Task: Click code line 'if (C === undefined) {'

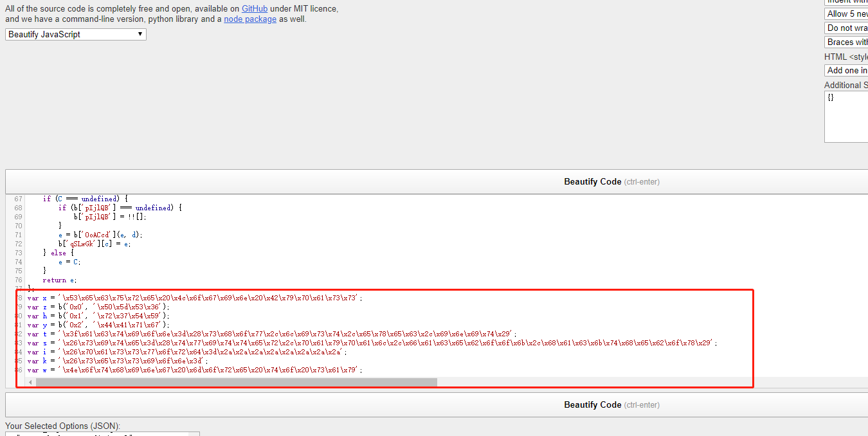Action: click(86, 199)
